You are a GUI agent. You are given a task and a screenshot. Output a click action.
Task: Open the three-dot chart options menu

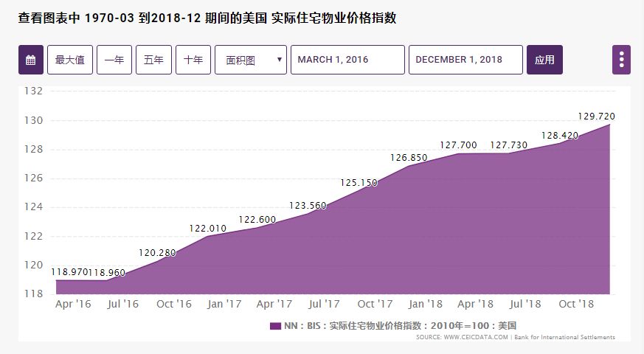click(x=621, y=60)
